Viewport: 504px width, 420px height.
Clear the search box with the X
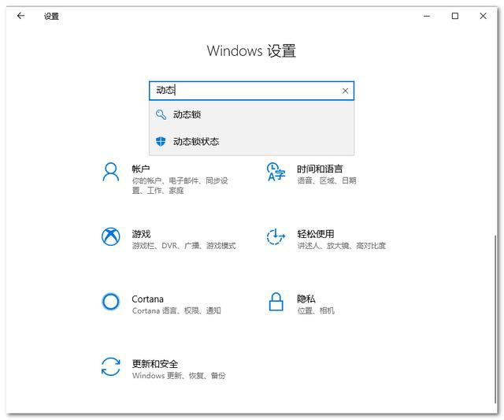pyautogui.click(x=345, y=91)
